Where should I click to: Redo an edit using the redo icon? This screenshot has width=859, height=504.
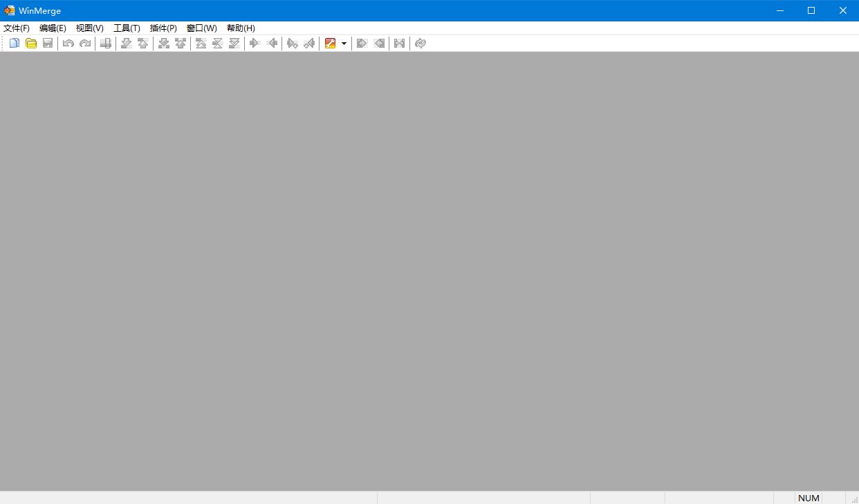point(85,43)
